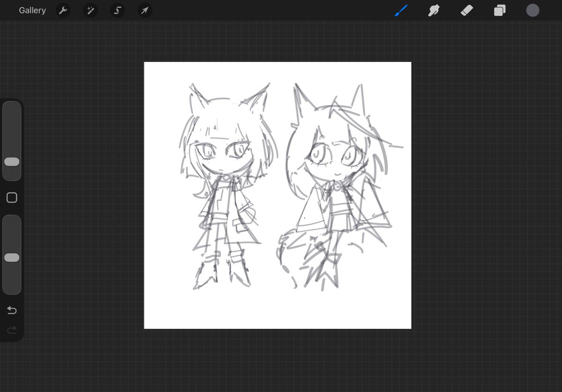Return to the Gallery
Screen dimensions: 562x392
click(32, 10)
